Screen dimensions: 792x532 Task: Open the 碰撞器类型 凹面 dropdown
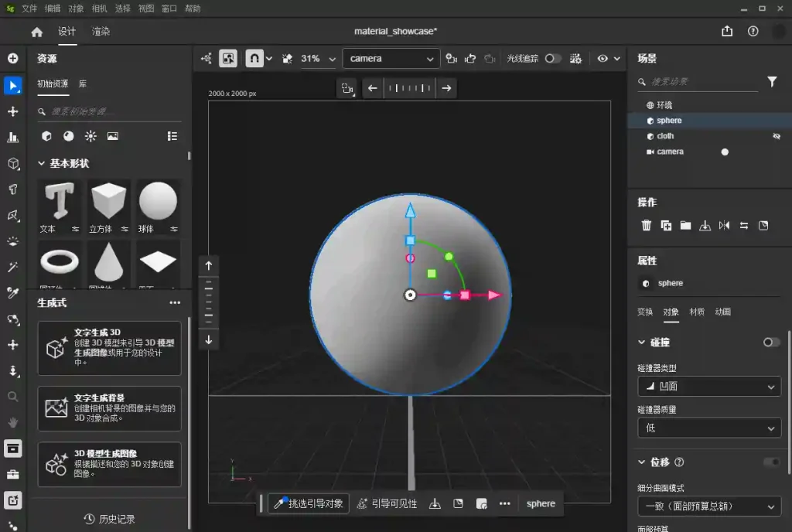708,386
